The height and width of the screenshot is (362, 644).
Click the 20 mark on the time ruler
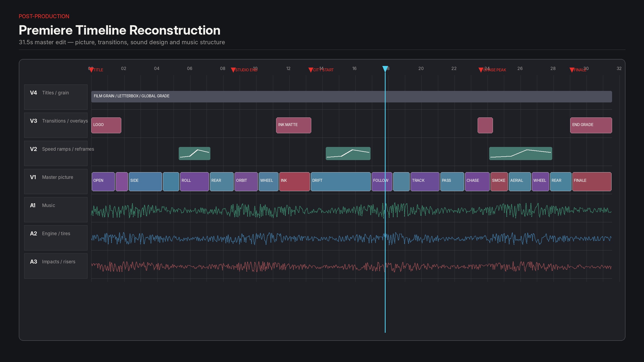pos(421,68)
